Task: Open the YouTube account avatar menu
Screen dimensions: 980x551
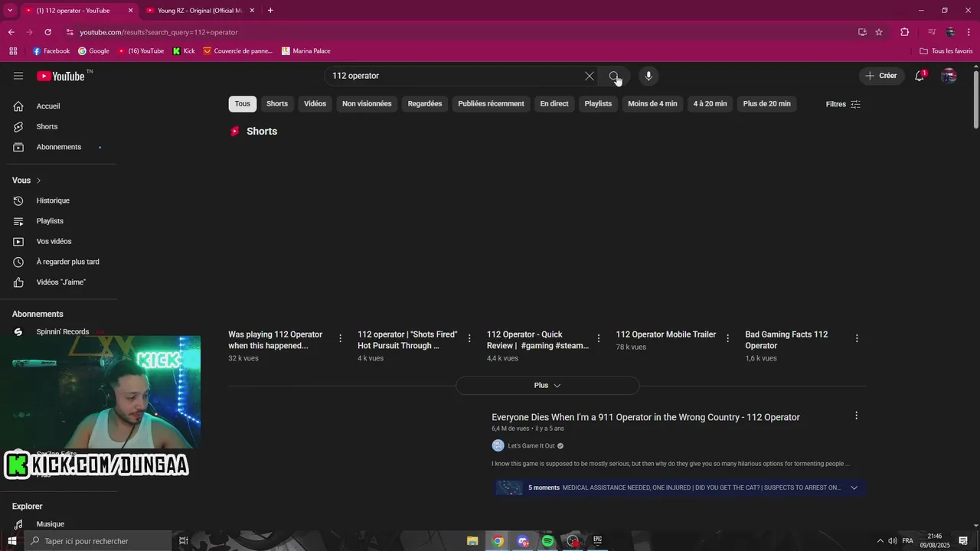Action: 949,76
